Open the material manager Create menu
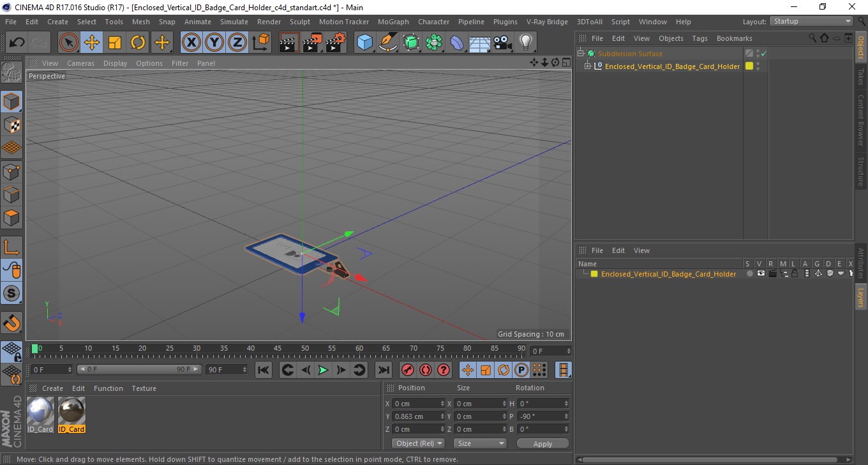 pos(52,388)
